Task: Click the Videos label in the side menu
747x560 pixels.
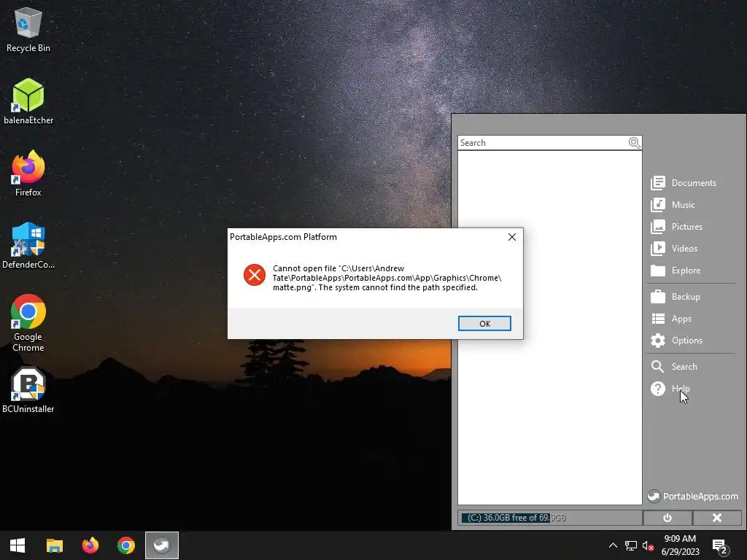Action: point(684,249)
